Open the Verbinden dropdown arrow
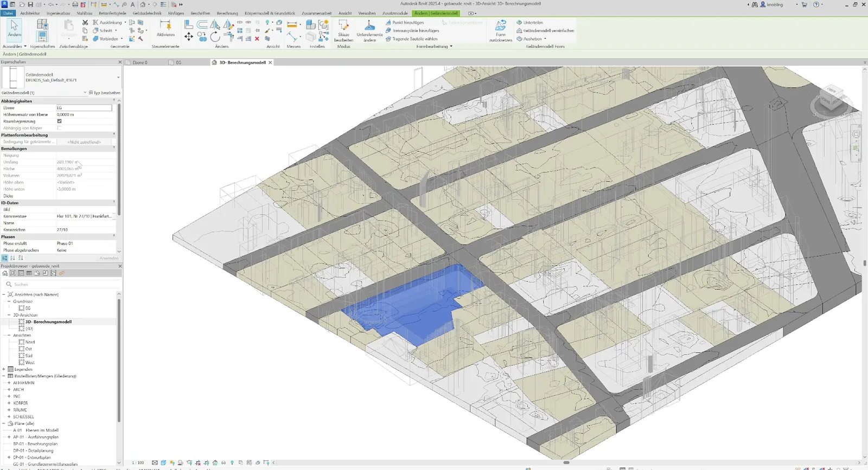Viewport: 868px width, 470px height. (x=122, y=39)
